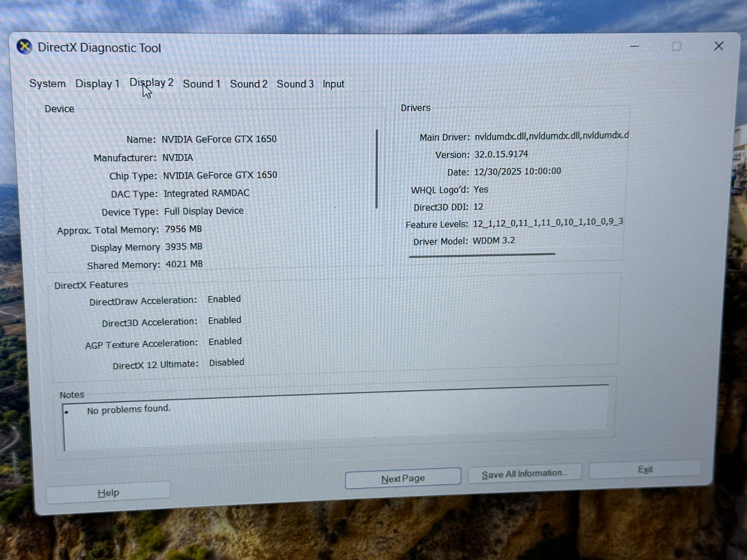Click DirectDraw Acceleration Enabled value
Image resolution: width=747 pixels, height=560 pixels.
pyautogui.click(x=224, y=299)
